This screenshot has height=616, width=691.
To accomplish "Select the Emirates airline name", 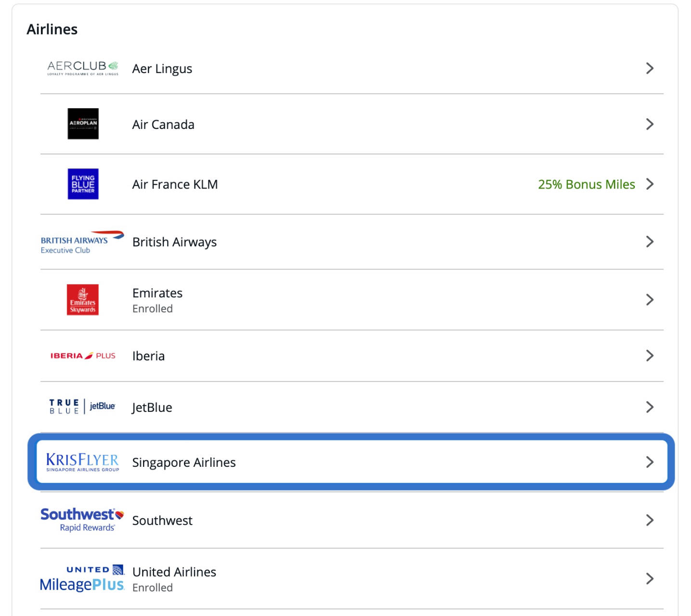I will tap(157, 293).
